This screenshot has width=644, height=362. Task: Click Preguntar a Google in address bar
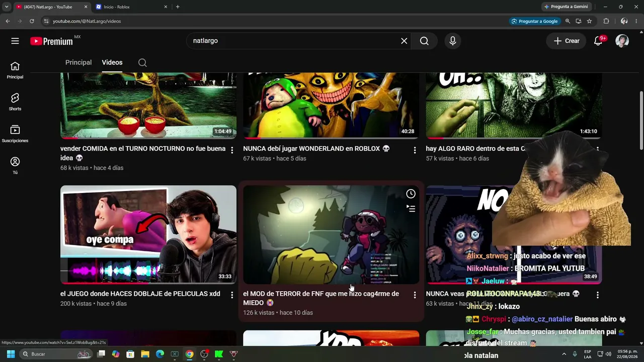pyautogui.click(x=534, y=21)
